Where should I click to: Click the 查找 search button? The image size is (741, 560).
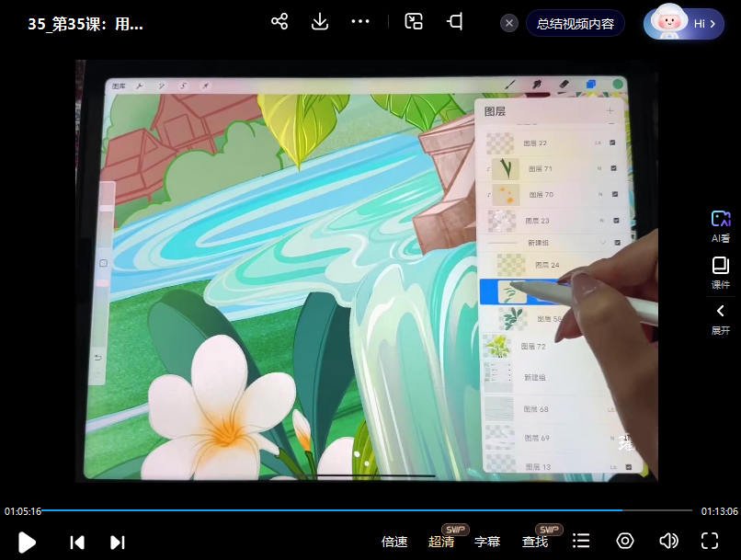point(533,541)
